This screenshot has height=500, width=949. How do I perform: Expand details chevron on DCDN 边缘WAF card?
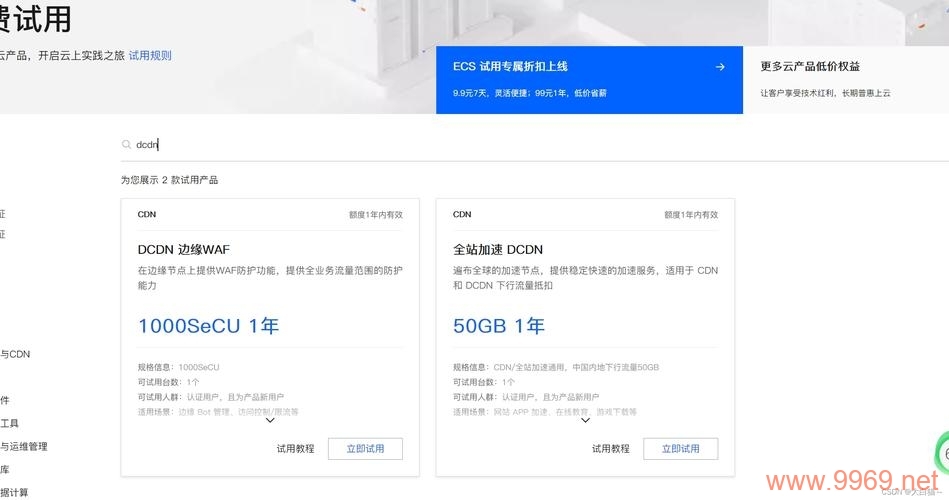pos(270,420)
